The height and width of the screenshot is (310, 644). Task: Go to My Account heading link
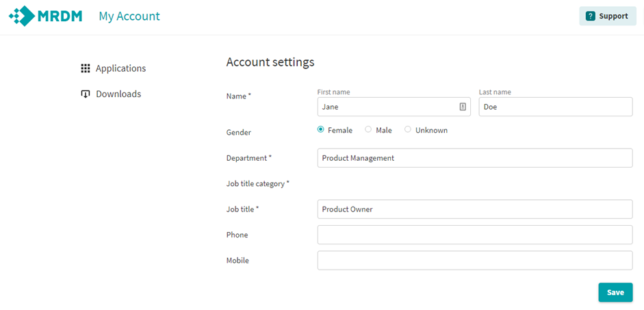(x=129, y=16)
